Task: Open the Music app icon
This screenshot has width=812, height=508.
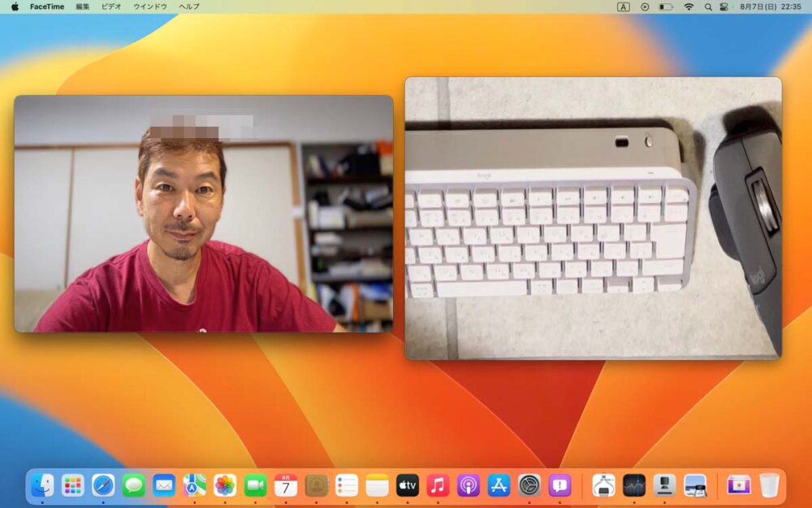Action: click(x=438, y=485)
